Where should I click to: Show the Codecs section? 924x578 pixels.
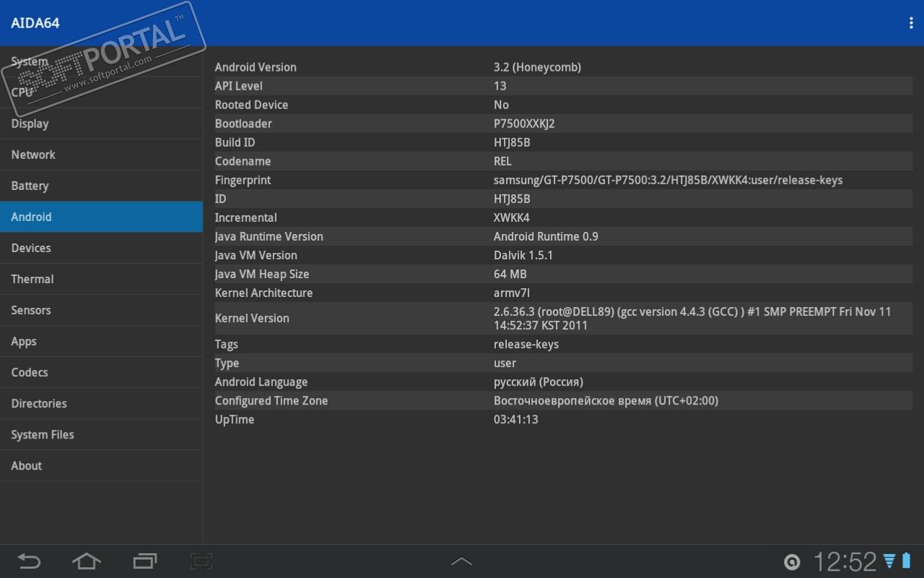coord(101,372)
